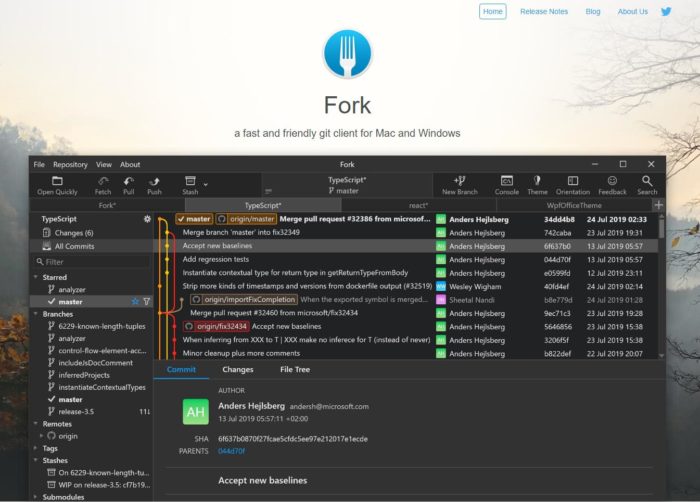700x502 pixels.
Task: Click the Push toolbar icon
Action: point(154,181)
